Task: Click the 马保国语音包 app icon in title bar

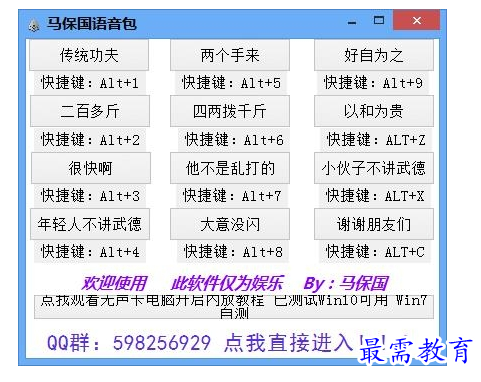Action: click(x=34, y=25)
